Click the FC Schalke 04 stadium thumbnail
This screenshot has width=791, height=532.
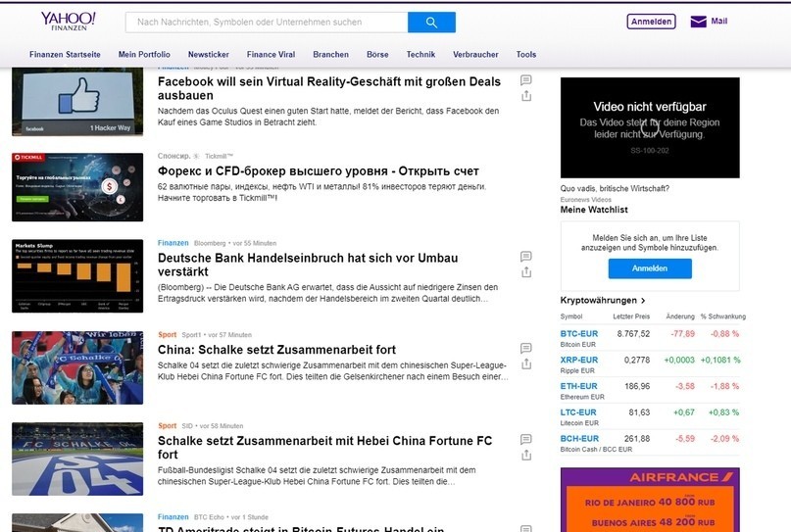(77, 459)
